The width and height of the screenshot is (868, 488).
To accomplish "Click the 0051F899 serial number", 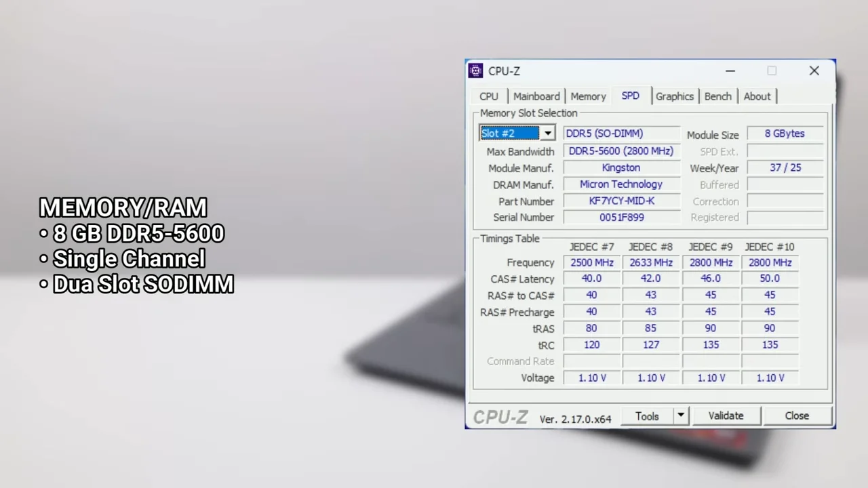I will 620,217.
